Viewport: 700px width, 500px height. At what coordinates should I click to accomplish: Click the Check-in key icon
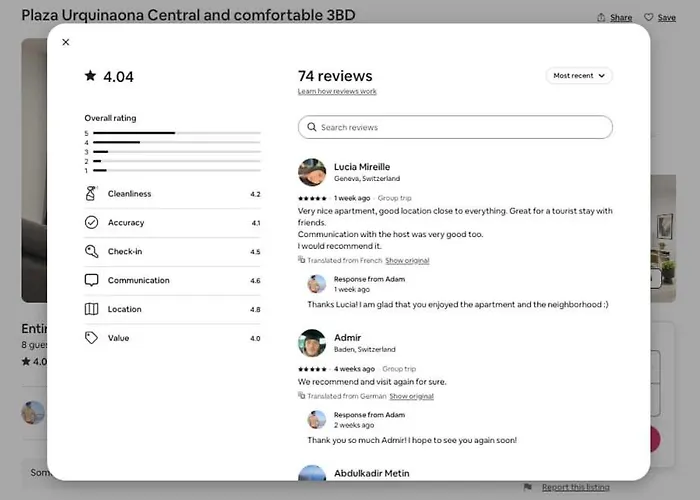click(x=92, y=251)
